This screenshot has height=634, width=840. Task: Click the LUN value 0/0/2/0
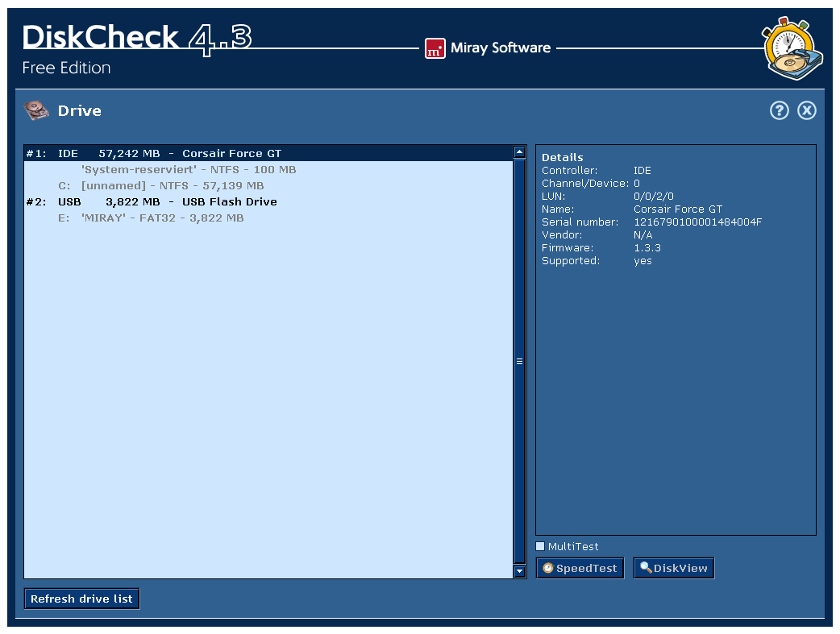tap(654, 197)
